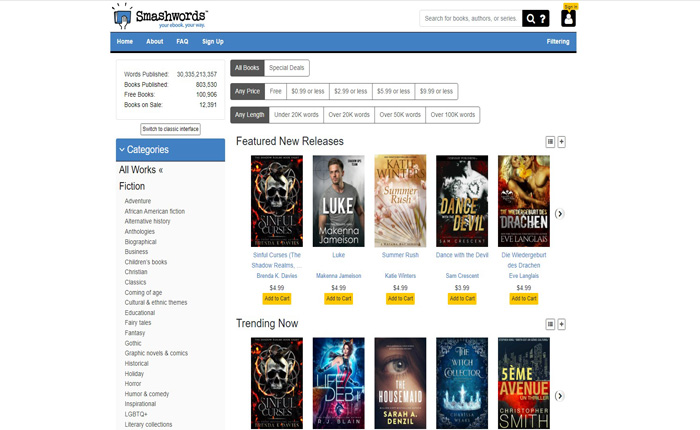Open the Filtering options
This screenshot has height=430, width=700.
pyautogui.click(x=557, y=42)
